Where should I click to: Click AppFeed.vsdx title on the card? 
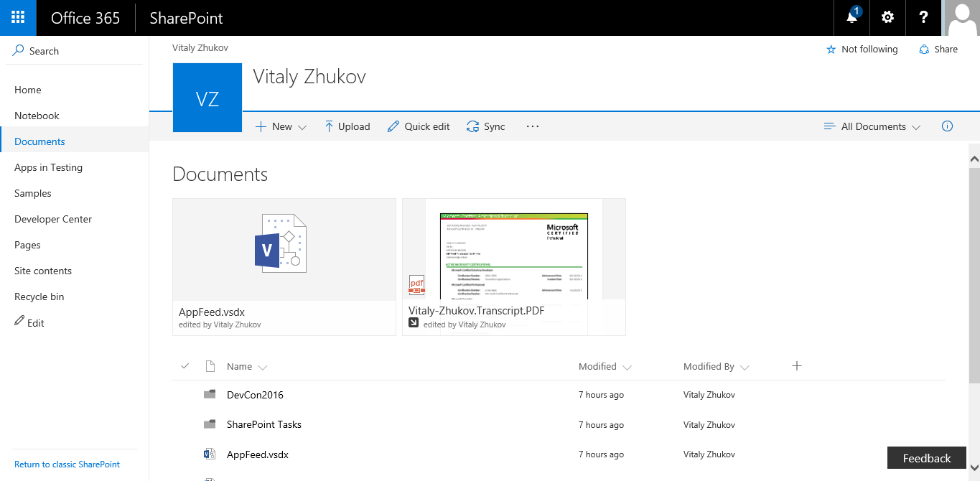tap(212, 312)
